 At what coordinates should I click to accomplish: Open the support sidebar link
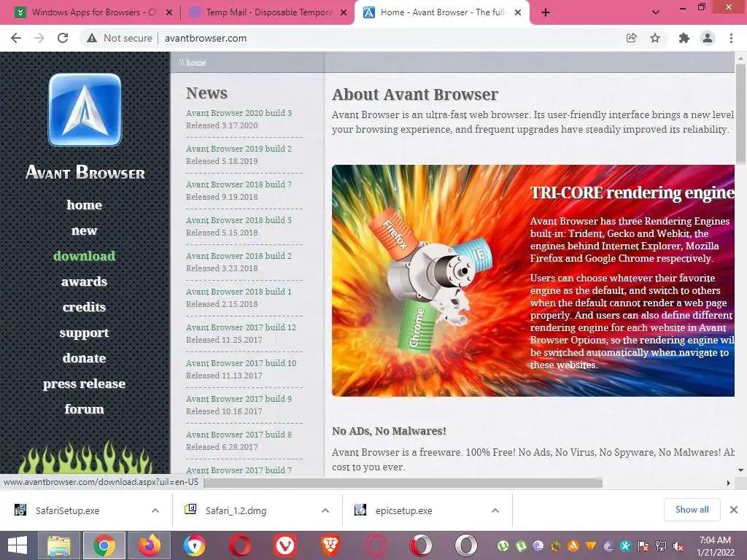tap(85, 332)
